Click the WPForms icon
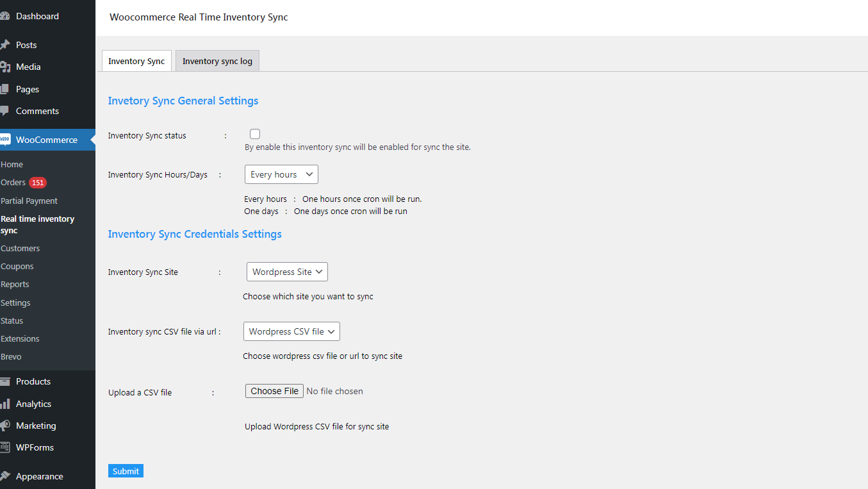The height and width of the screenshot is (489, 868). [4, 447]
